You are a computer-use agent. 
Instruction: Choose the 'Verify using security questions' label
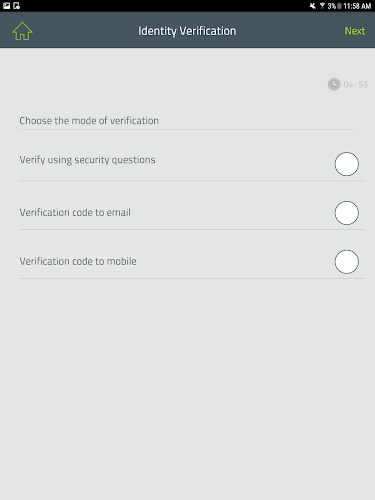tap(87, 160)
